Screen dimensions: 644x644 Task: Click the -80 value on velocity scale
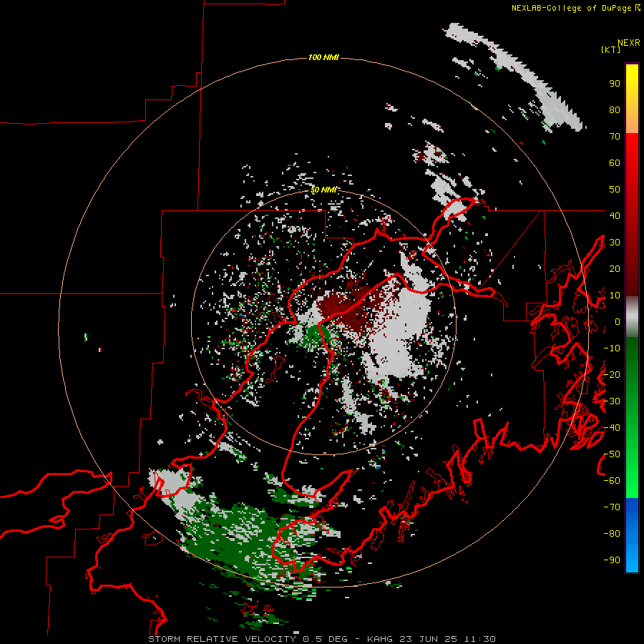coord(612,534)
